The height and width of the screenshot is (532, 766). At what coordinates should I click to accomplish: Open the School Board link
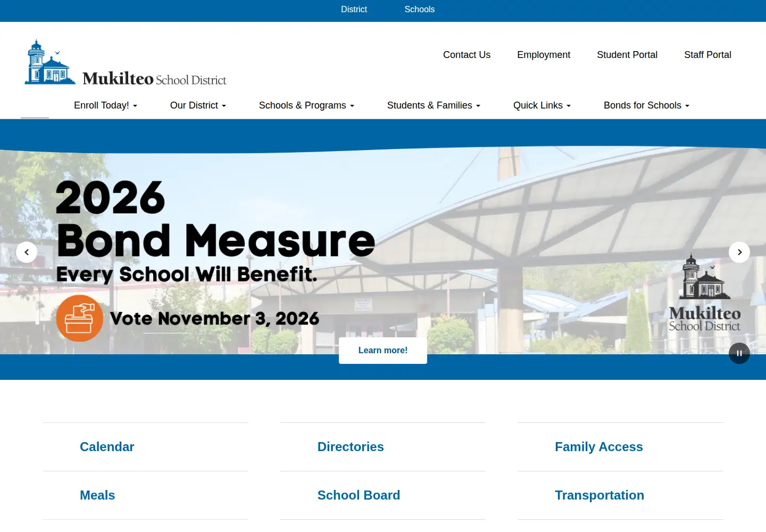click(x=359, y=495)
